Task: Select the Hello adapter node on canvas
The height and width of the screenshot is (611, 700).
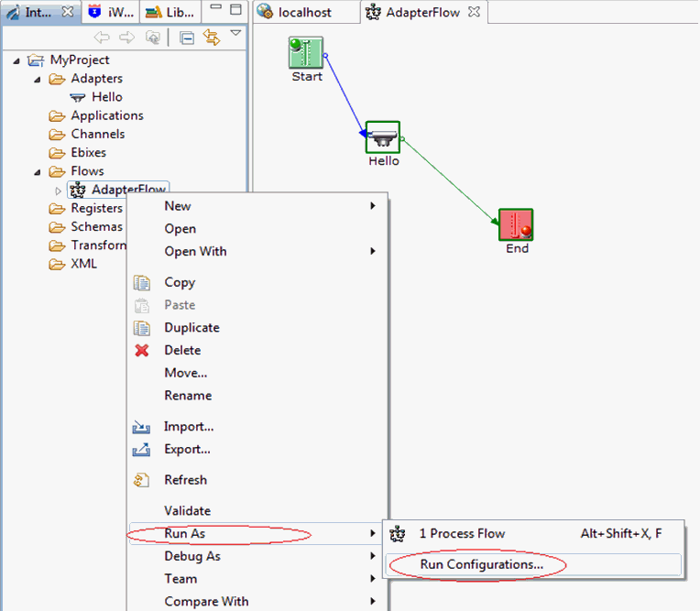Action: coord(383,137)
